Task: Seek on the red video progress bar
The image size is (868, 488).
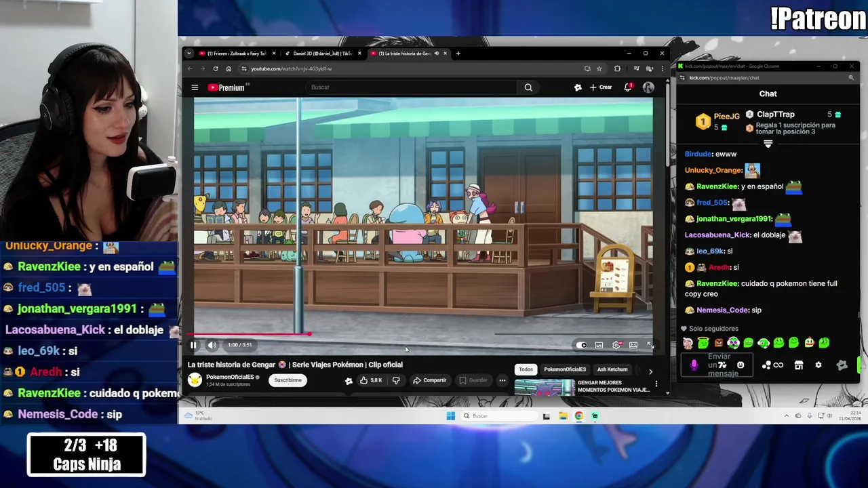Action: (x=420, y=333)
